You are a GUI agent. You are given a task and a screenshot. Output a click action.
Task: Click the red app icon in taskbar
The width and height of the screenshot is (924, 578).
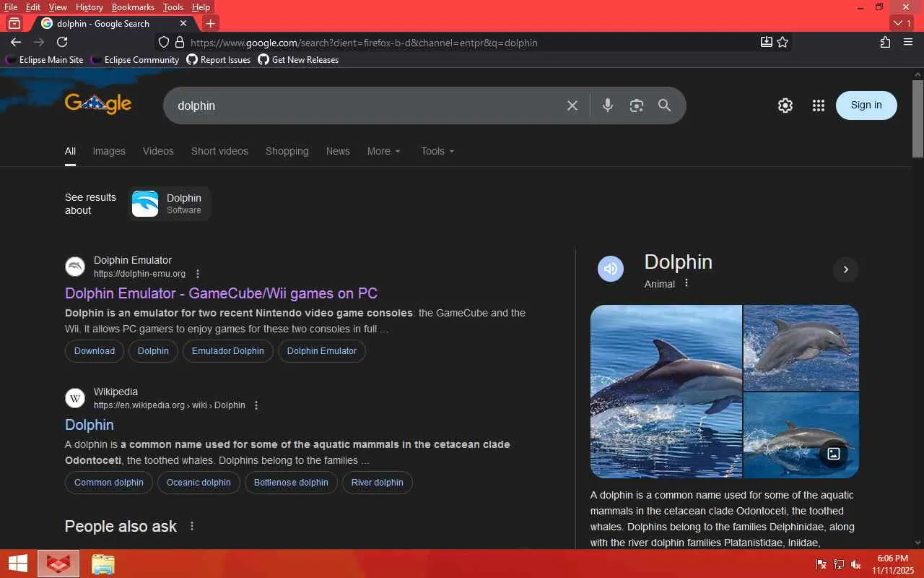click(x=58, y=564)
